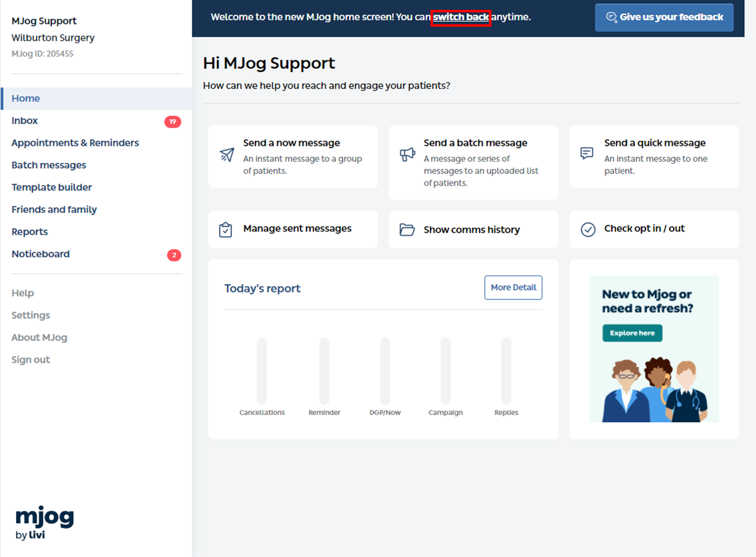Screen dimensions: 756x557
Task: Select Reports from the sidebar
Action: [30, 232]
